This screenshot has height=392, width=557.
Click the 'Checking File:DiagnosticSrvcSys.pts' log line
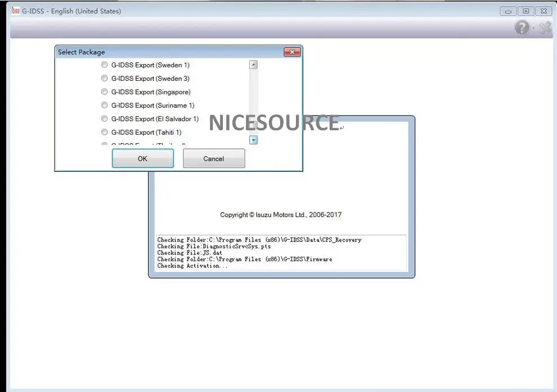[x=214, y=247]
